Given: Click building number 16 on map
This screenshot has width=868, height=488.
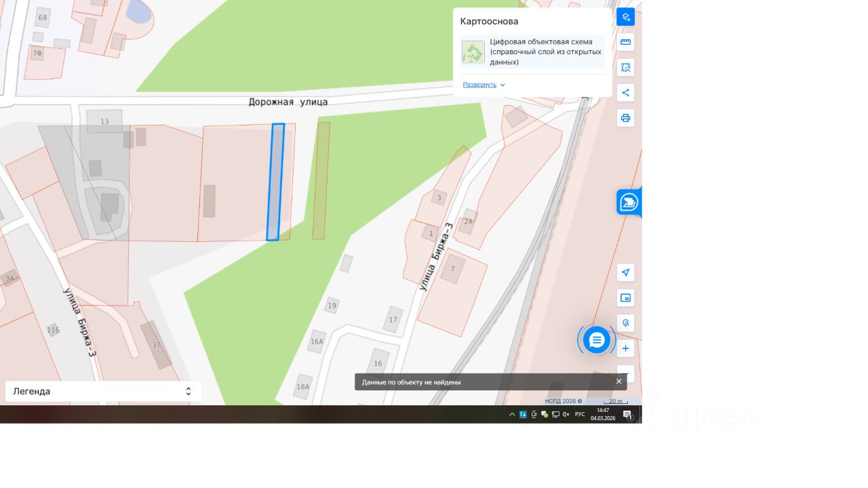Looking at the screenshot, I should tap(378, 364).
